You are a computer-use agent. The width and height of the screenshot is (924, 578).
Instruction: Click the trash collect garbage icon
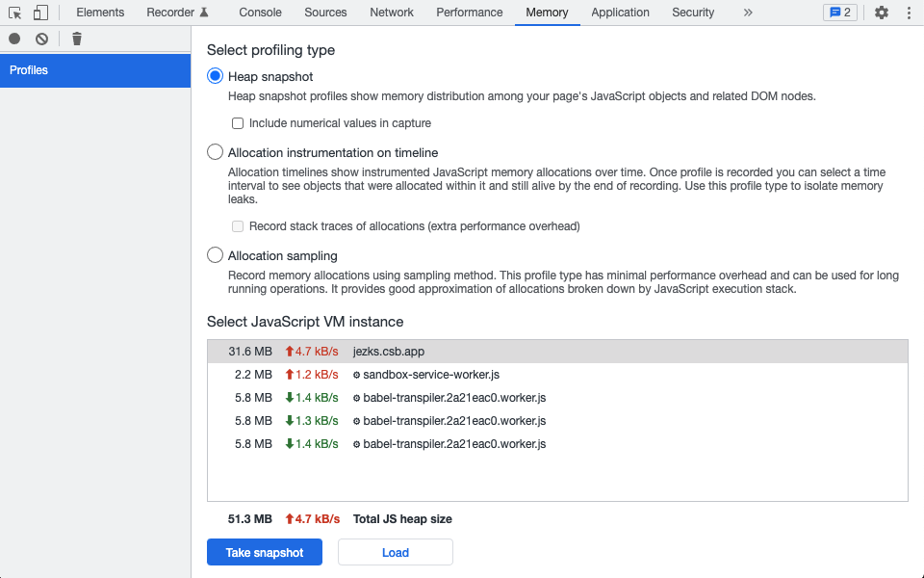pyautogui.click(x=77, y=39)
